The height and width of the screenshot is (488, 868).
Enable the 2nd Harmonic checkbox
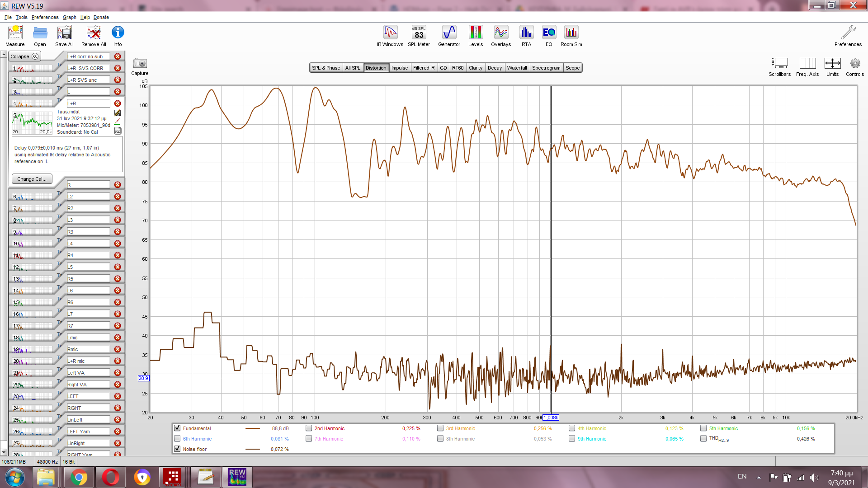click(x=309, y=428)
